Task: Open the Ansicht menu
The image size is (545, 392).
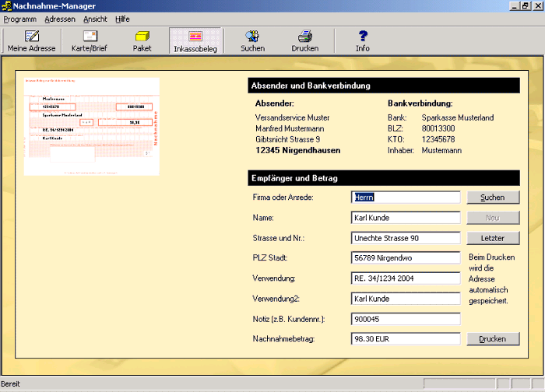Action: point(95,19)
